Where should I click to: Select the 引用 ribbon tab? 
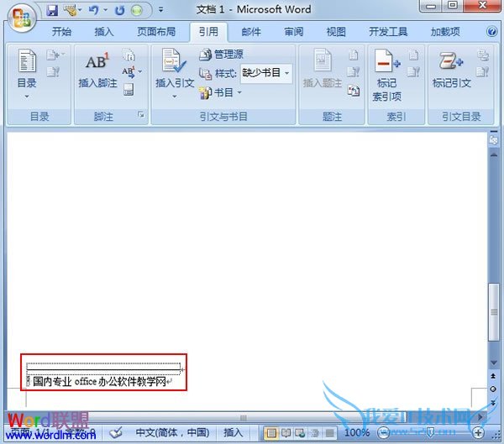pos(208,32)
